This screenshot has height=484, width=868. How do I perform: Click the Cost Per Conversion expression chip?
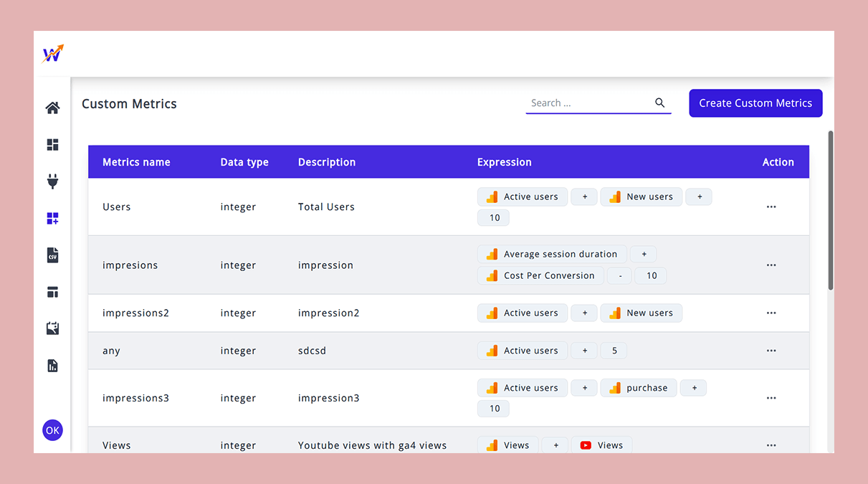coord(540,275)
